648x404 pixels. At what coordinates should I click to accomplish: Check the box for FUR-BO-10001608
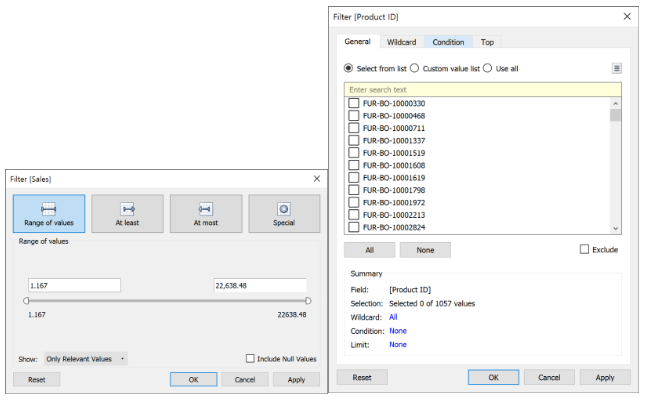[354, 165]
